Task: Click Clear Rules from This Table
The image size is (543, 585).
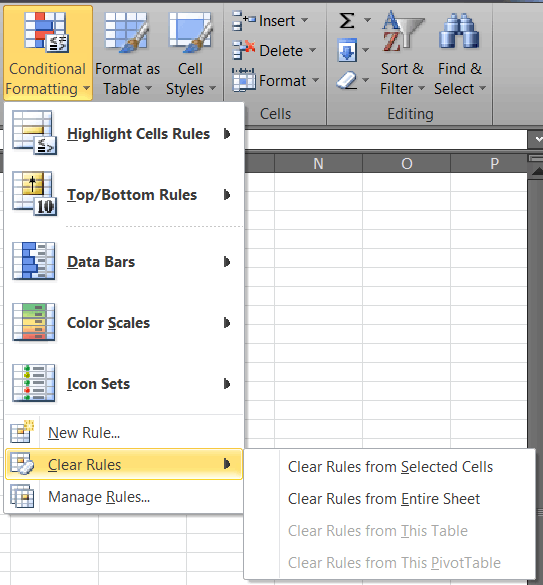Action: (x=390, y=531)
